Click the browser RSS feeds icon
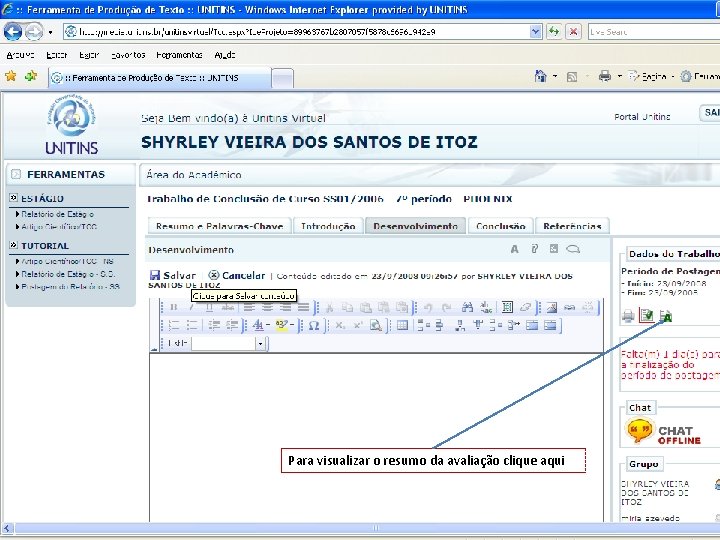The image size is (720, 540). coord(572,77)
